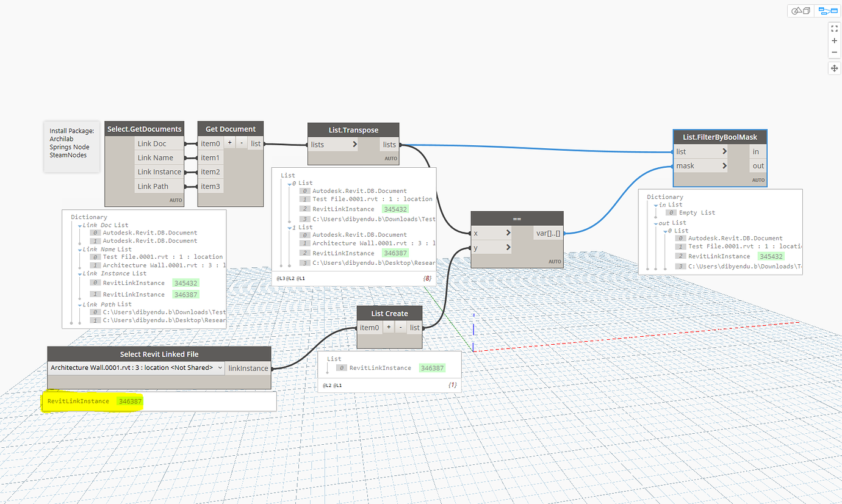
Task: Add item1 input on List Create node
Action: pyautogui.click(x=389, y=327)
